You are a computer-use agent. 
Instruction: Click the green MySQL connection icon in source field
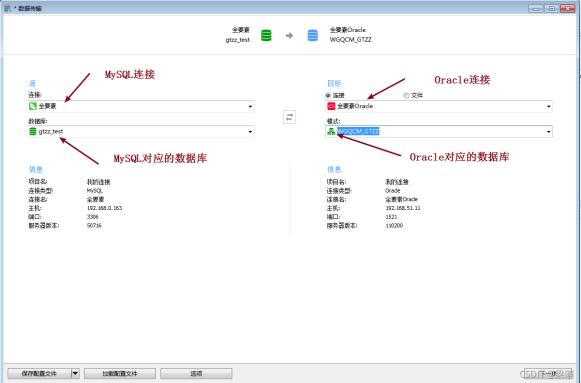click(x=33, y=106)
